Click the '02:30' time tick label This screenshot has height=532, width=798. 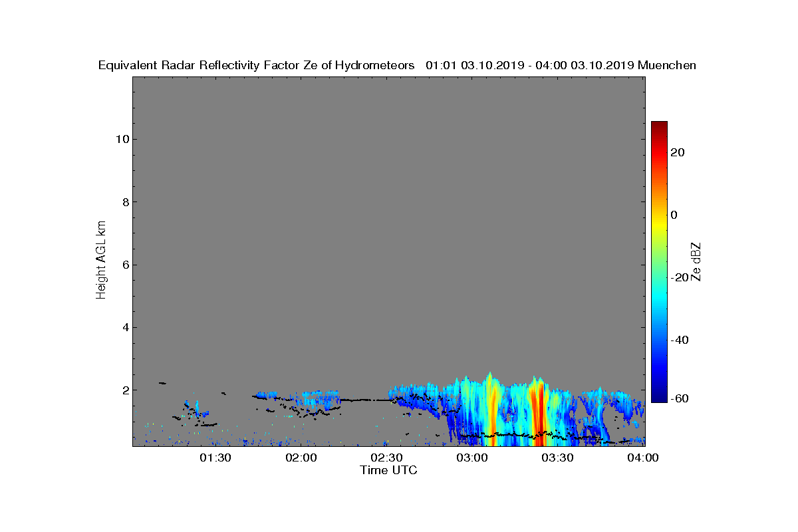pyautogui.click(x=387, y=458)
